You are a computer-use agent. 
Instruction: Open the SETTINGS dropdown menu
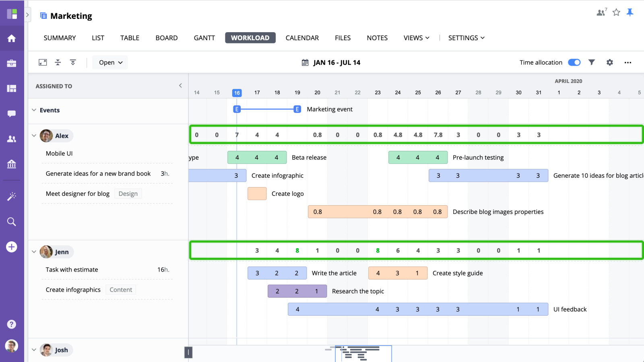coord(466,38)
